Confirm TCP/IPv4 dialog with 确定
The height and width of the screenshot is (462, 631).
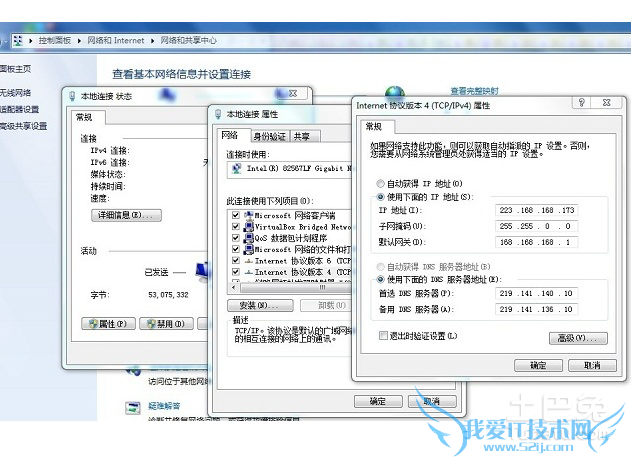[538, 365]
